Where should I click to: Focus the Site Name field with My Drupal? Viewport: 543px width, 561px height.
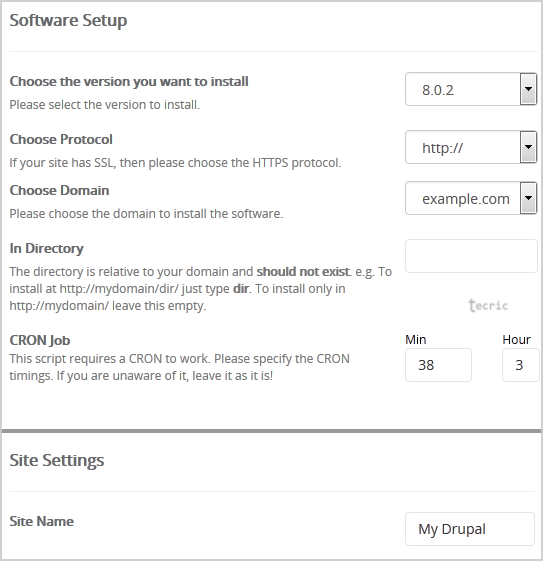pyautogui.click(x=470, y=529)
